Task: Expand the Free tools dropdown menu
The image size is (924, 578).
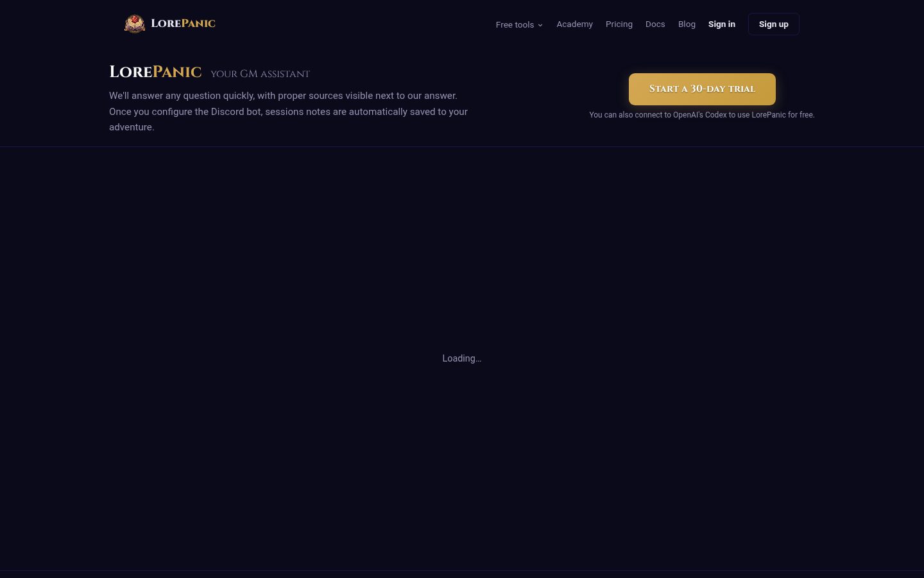Action: [519, 24]
